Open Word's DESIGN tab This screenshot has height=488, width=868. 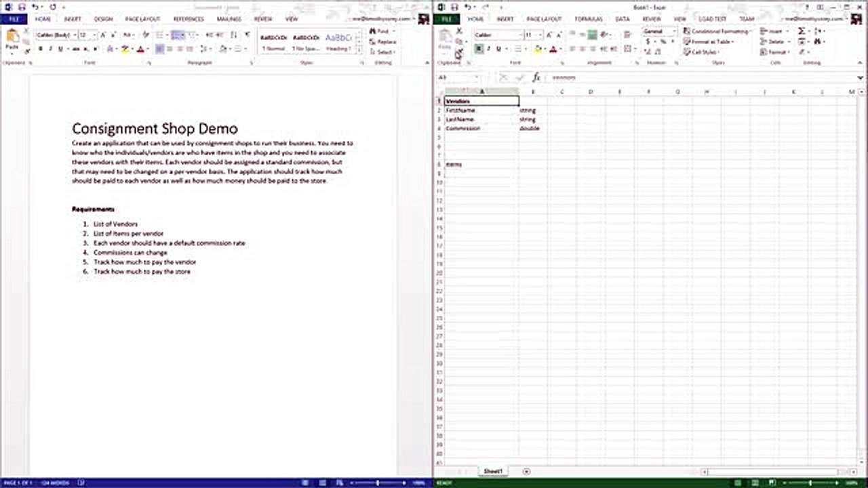tap(103, 19)
